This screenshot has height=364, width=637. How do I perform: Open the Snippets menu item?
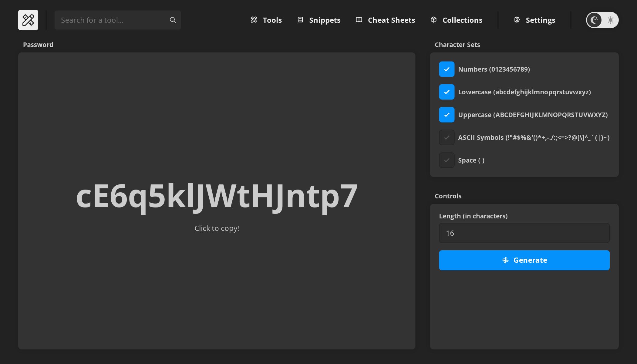(x=319, y=20)
